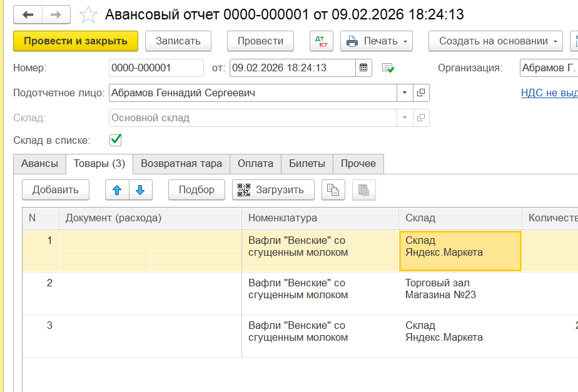Move the row up with arrow icon

click(117, 190)
